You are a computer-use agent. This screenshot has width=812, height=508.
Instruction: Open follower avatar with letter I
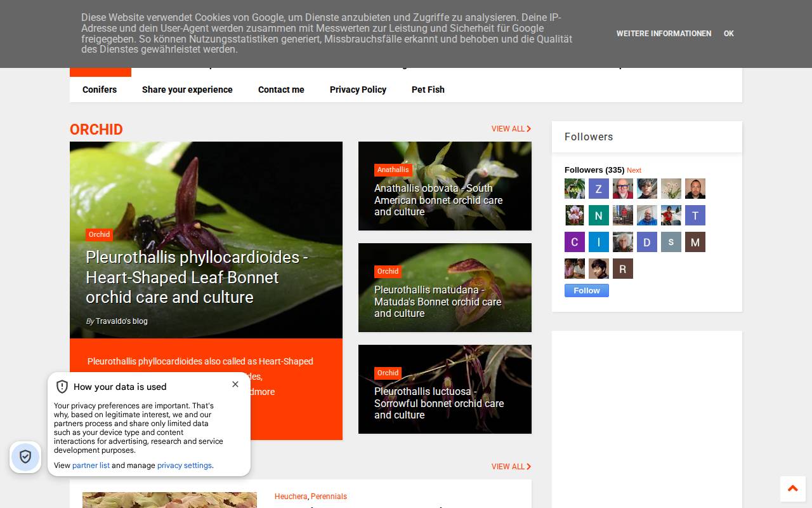599,242
